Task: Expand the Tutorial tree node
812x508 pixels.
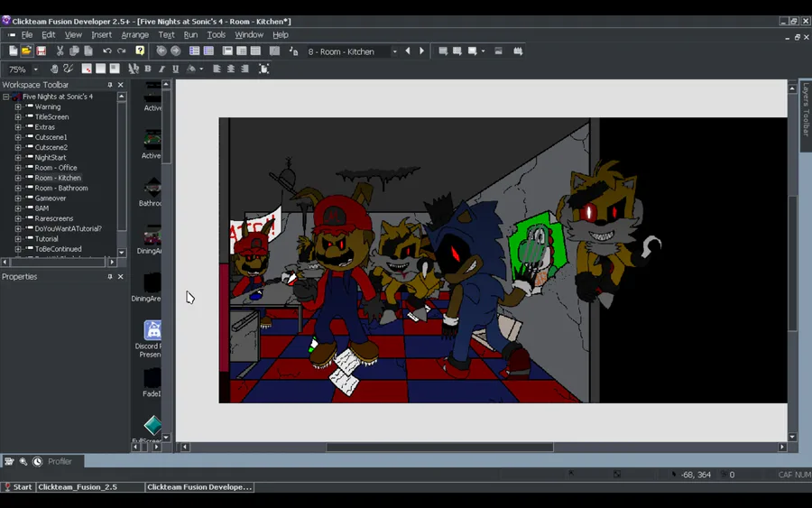Action: [18, 239]
